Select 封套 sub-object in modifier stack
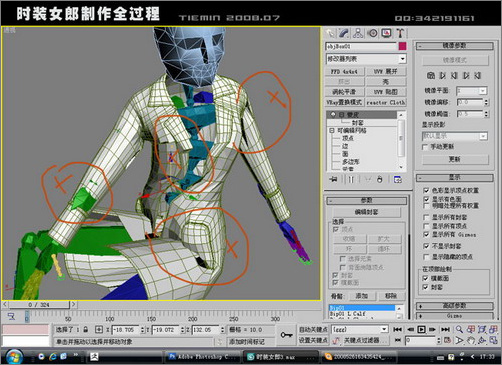Viewport: 502px width, 365px height. 358,123
